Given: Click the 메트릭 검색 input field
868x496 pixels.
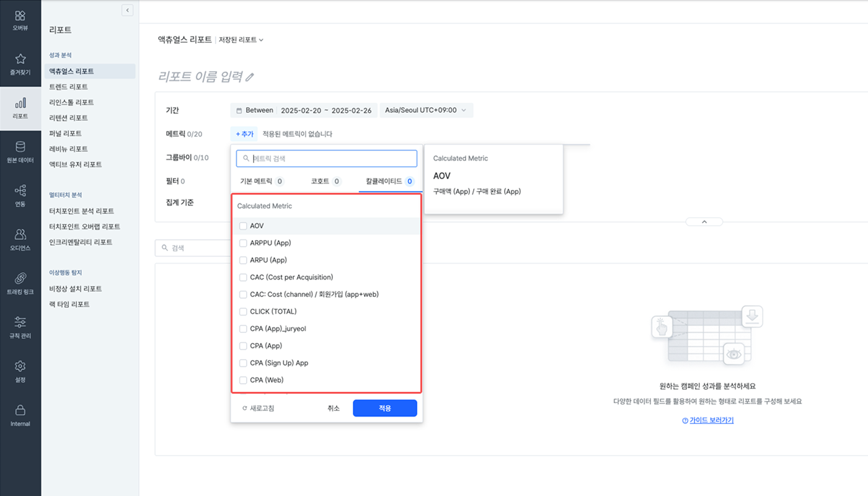Looking at the screenshot, I should 327,159.
